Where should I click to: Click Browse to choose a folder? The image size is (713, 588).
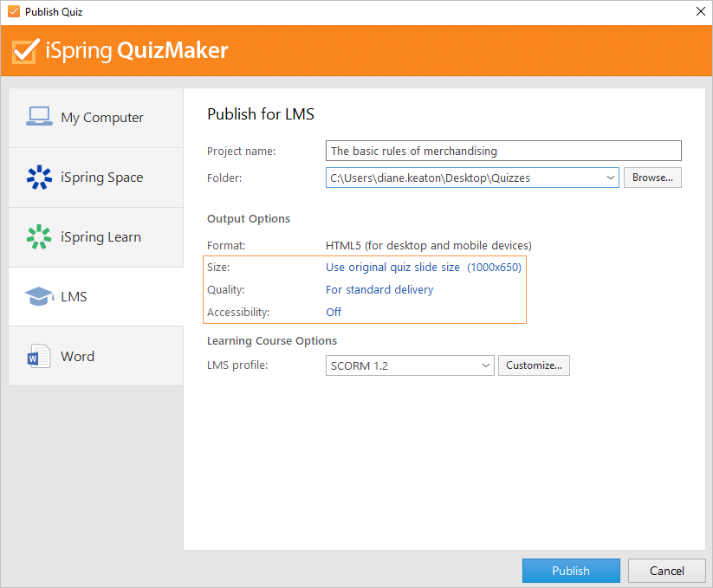click(652, 178)
